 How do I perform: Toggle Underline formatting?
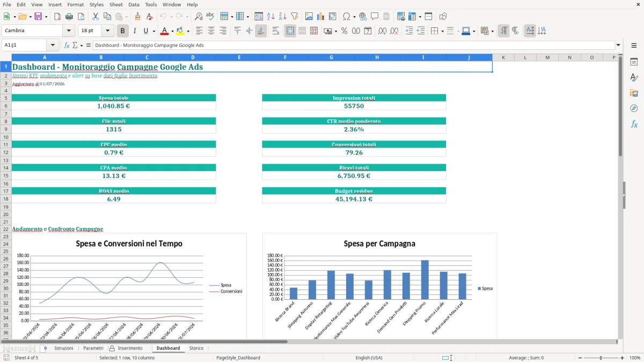tap(145, 31)
